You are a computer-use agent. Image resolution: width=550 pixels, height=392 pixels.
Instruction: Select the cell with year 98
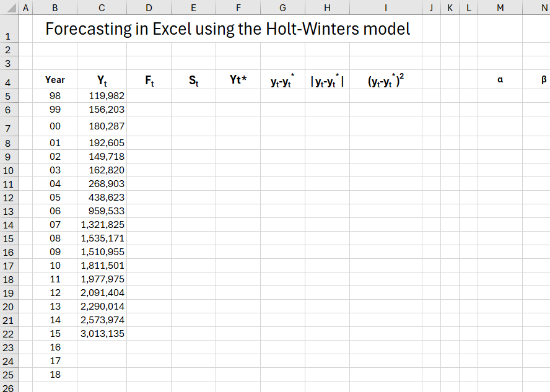point(55,96)
